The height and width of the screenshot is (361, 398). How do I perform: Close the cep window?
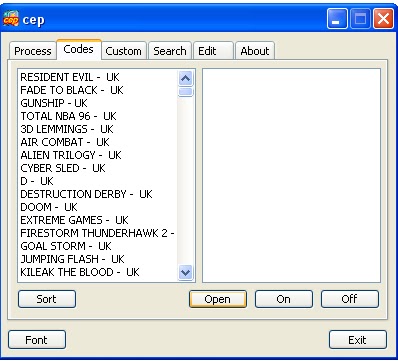[383, 19]
